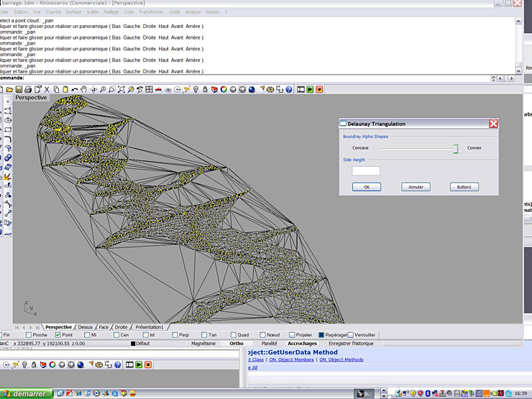Viewport: 532px width, 399px height.
Task: Enable the Proche osnap checkbox
Action: (x=29, y=334)
